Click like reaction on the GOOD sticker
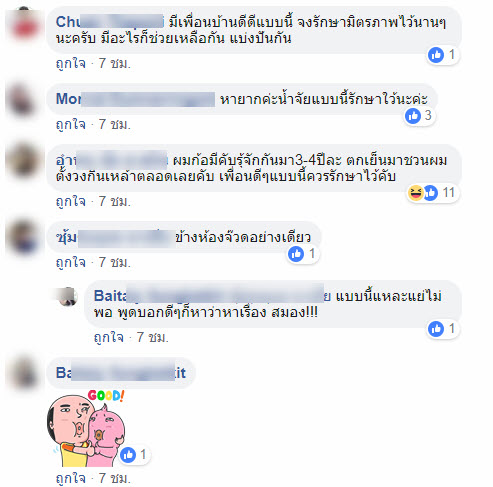 [128, 455]
